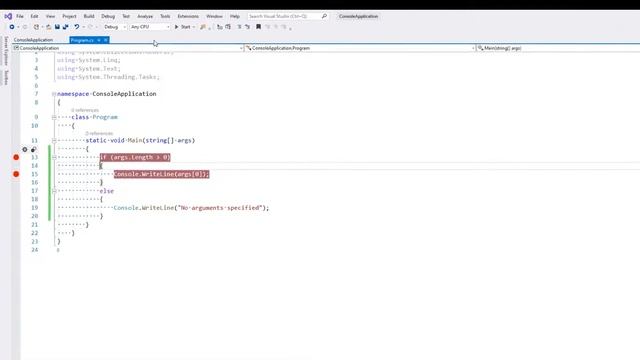Collapse the else block

[54, 191]
